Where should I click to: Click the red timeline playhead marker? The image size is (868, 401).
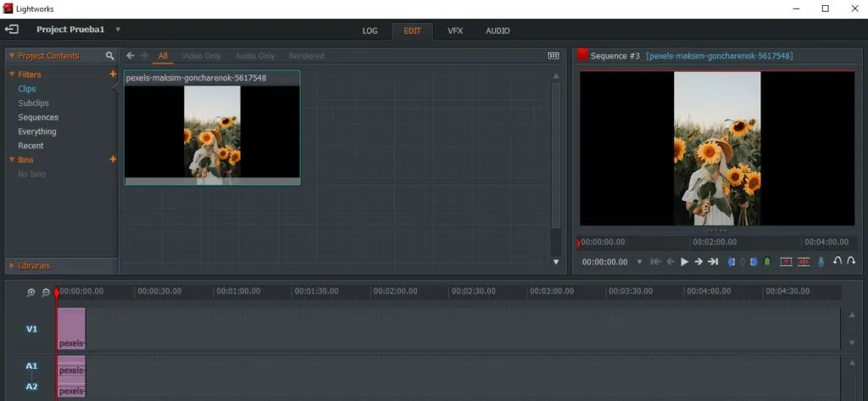pos(57,292)
